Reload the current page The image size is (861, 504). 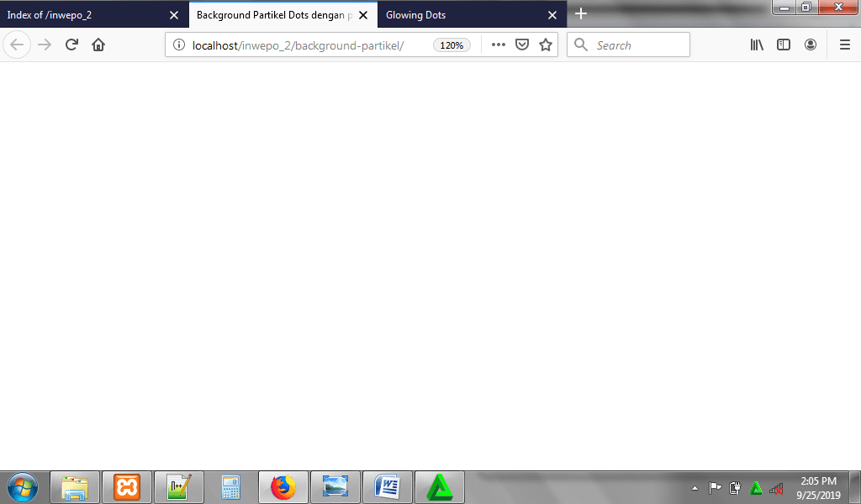click(x=71, y=45)
